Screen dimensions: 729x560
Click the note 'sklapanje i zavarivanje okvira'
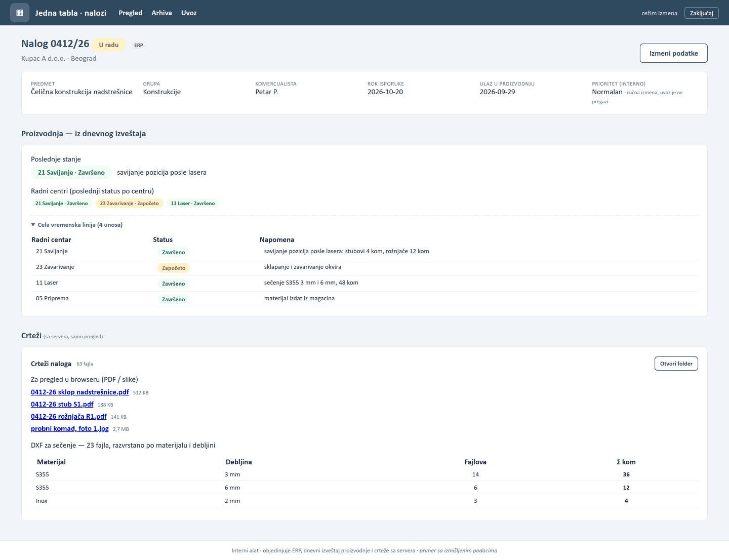(x=303, y=267)
